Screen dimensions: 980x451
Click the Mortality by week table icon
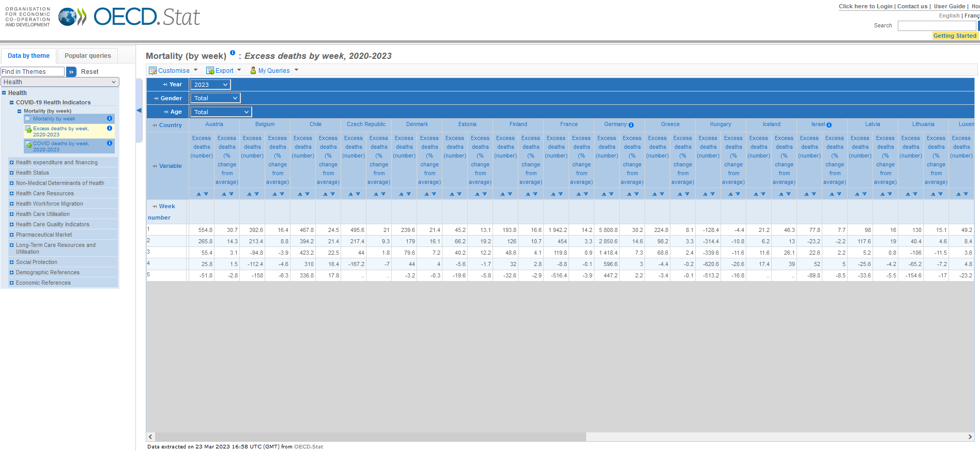(28, 119)
